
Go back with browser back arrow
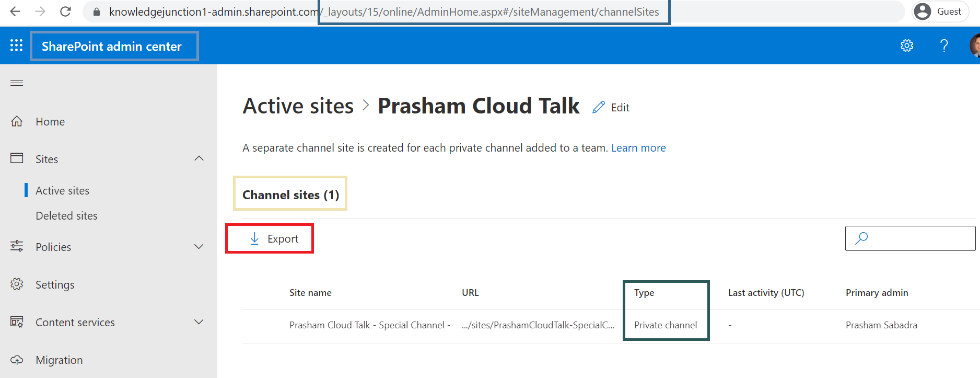pos(15,12)
